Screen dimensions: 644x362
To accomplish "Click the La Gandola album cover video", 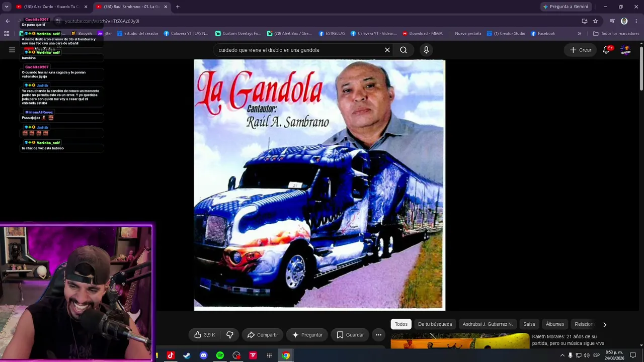I will tap(319, 185).
